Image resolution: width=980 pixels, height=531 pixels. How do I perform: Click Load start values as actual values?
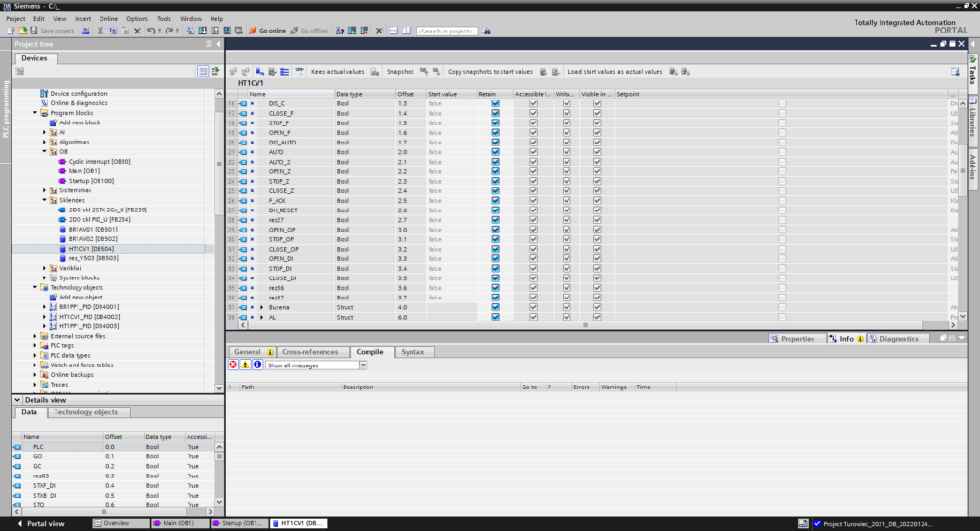pyautogui.click(x=615, y=71)
